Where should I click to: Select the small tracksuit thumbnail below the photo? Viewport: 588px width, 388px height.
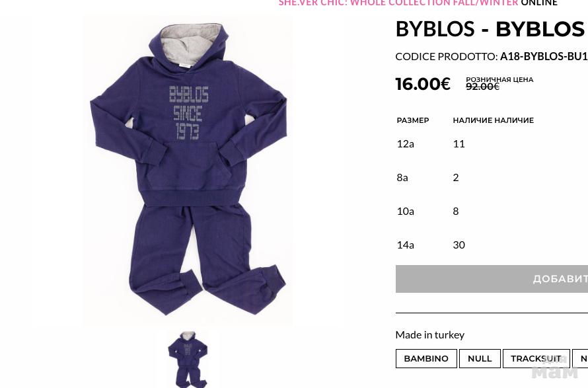(x=188, y=359)
